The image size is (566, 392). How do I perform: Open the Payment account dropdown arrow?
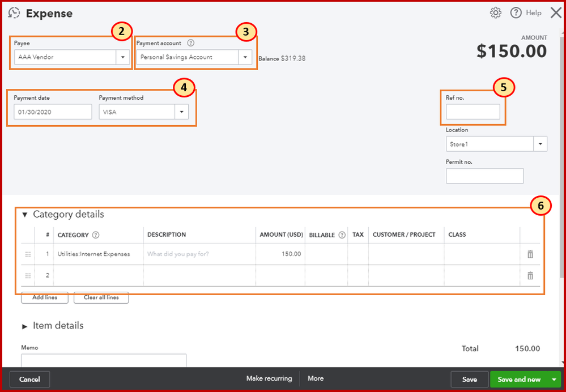coord(245,57)
